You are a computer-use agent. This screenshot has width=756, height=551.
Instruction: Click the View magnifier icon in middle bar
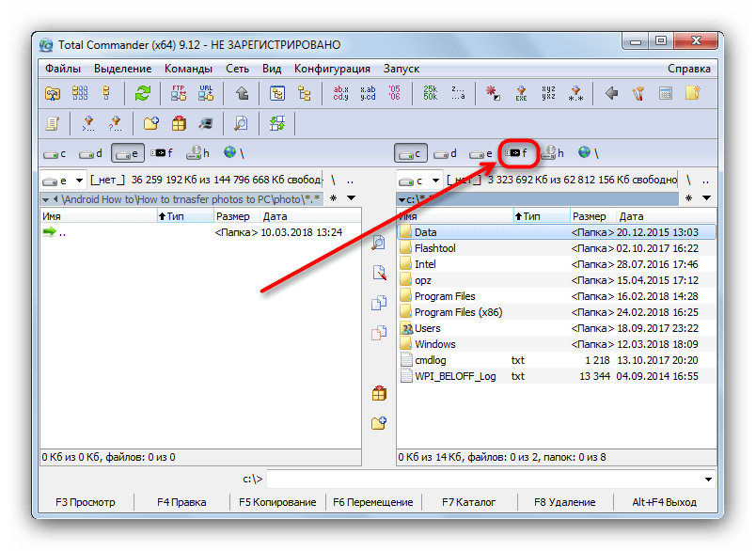point(379,243)
